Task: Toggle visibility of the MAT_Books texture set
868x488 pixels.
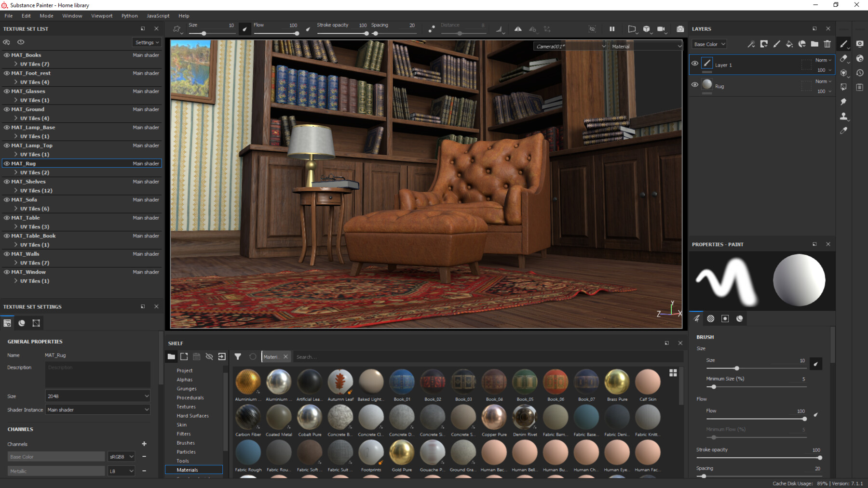Action: 6,54
